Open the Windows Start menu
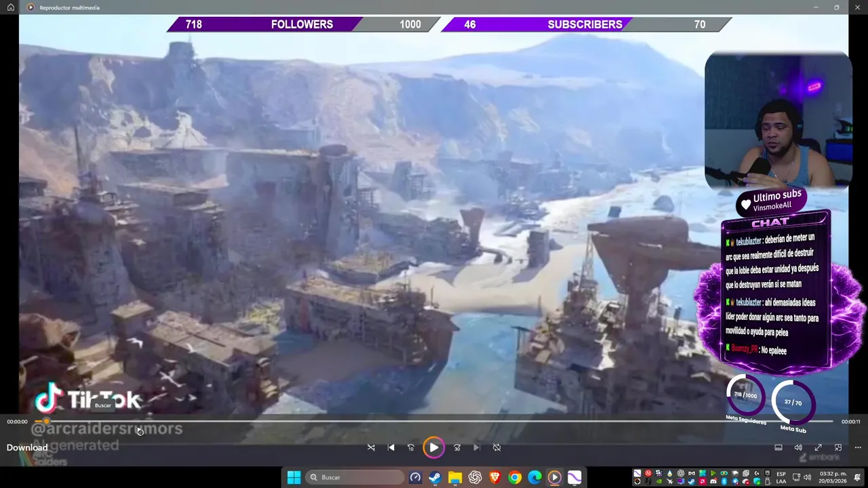Viewport: 868px width, 488px height. [294, 477]
